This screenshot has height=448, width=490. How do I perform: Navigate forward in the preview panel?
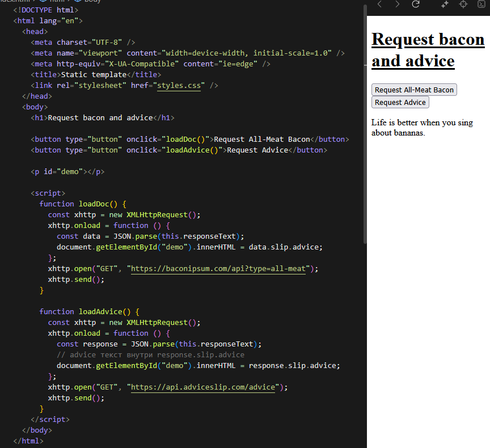coord(398,5)
